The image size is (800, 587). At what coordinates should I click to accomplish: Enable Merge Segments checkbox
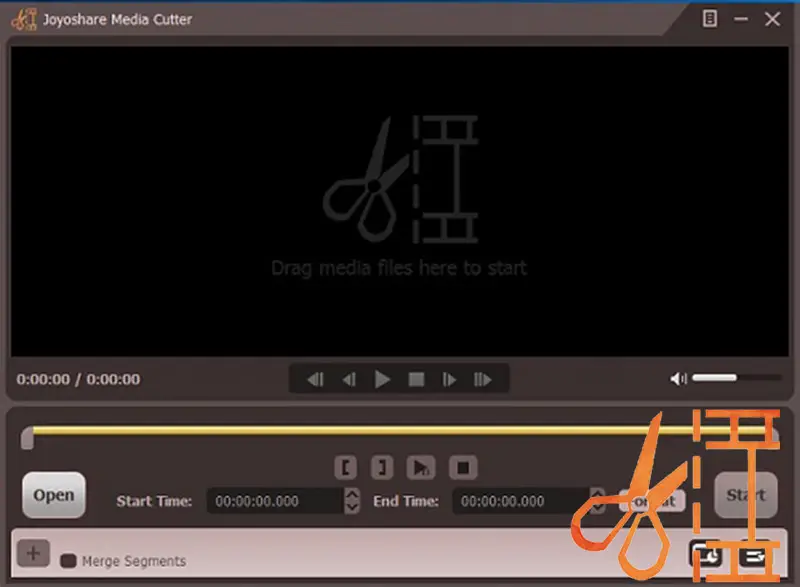(x=68, y=561)
